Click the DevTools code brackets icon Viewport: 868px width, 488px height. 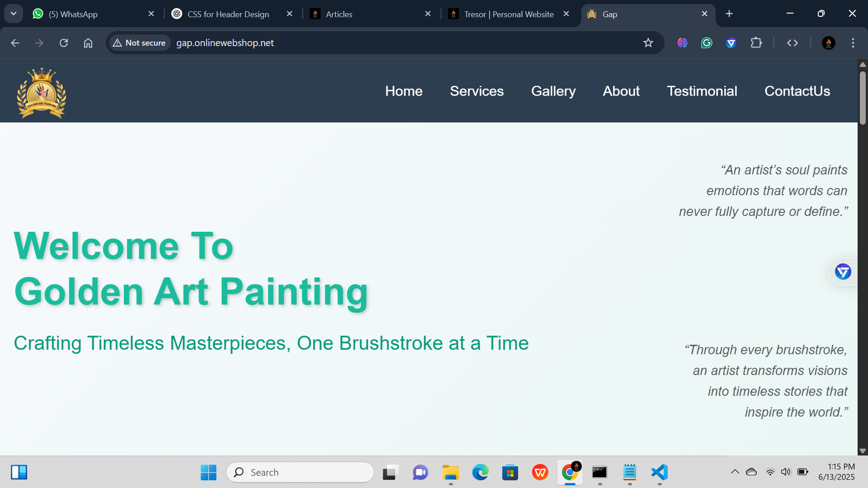click(792, 43)
